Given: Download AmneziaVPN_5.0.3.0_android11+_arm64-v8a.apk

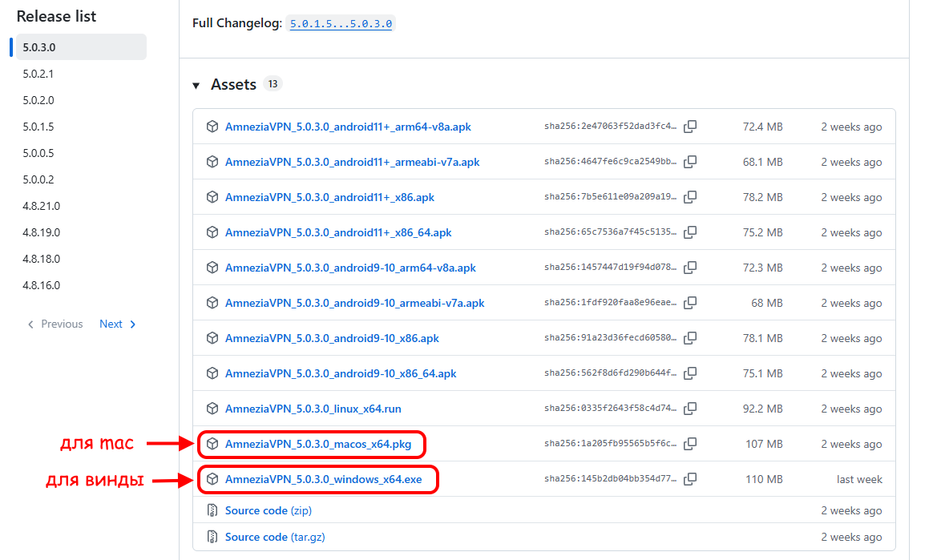Looking at the screenshot, I should point(348,127).
